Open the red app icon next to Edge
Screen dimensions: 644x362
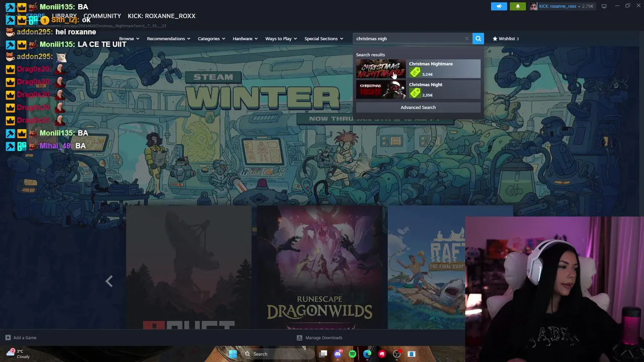(x=382, y=354)
